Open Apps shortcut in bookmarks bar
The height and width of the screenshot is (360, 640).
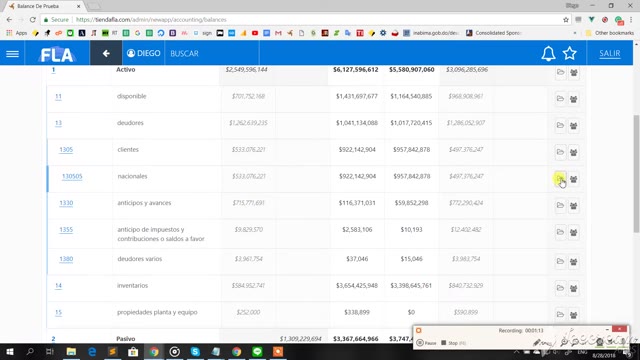[x=17, y=33]
